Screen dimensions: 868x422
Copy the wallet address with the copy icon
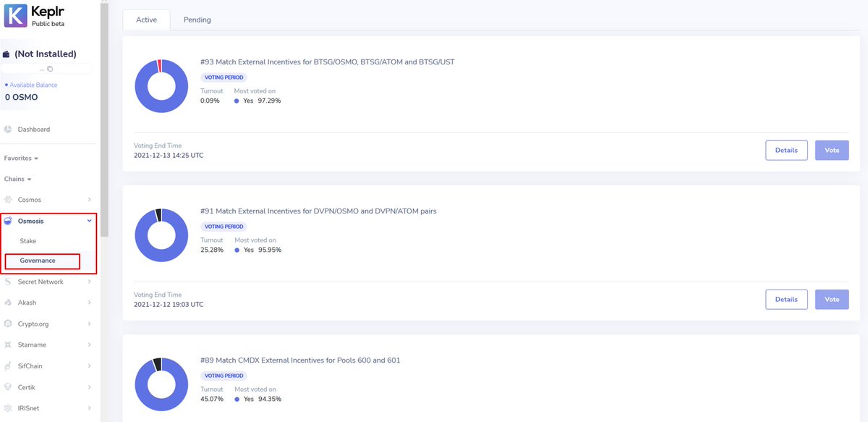(x=50, y=69)
